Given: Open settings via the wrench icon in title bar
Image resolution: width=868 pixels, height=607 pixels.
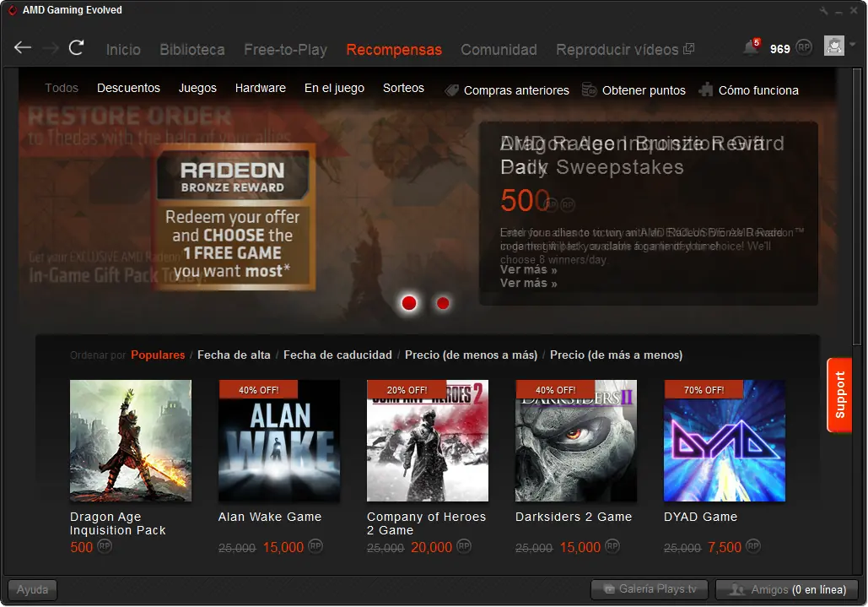Looking at the screenshot, I should (x=823, y=10).
